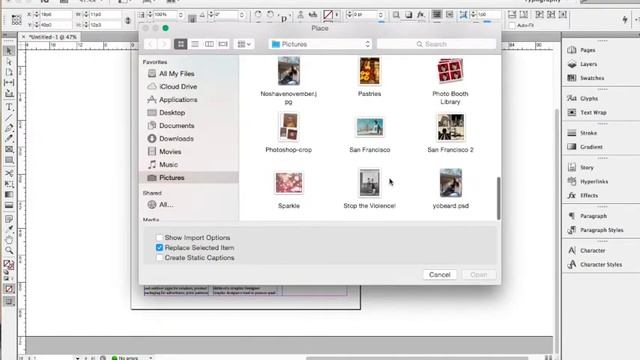The width and height of the screenshot is (640, 360).
Task: Select the Noshavenovember.jpg thumbnail
Action: coord(289,71)
